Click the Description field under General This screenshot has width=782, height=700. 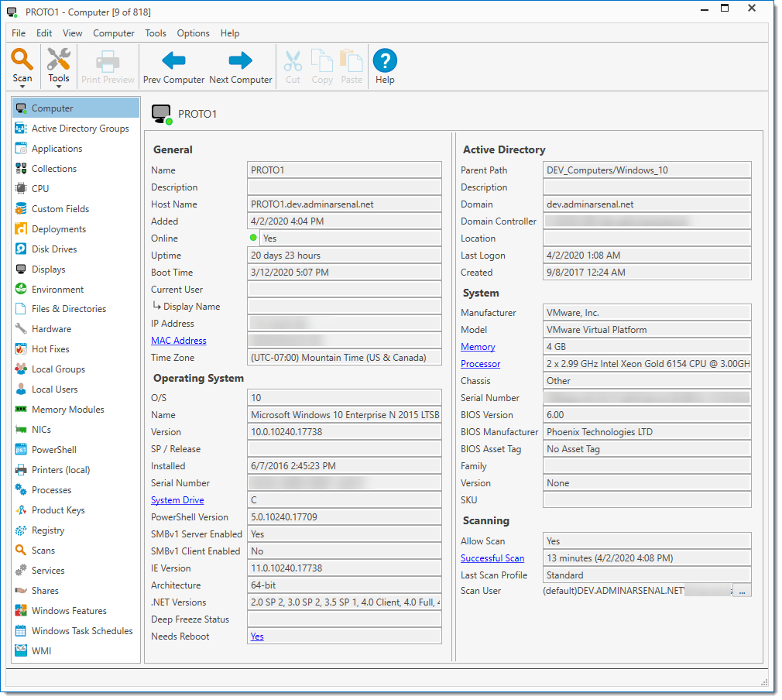pos(344,187)
